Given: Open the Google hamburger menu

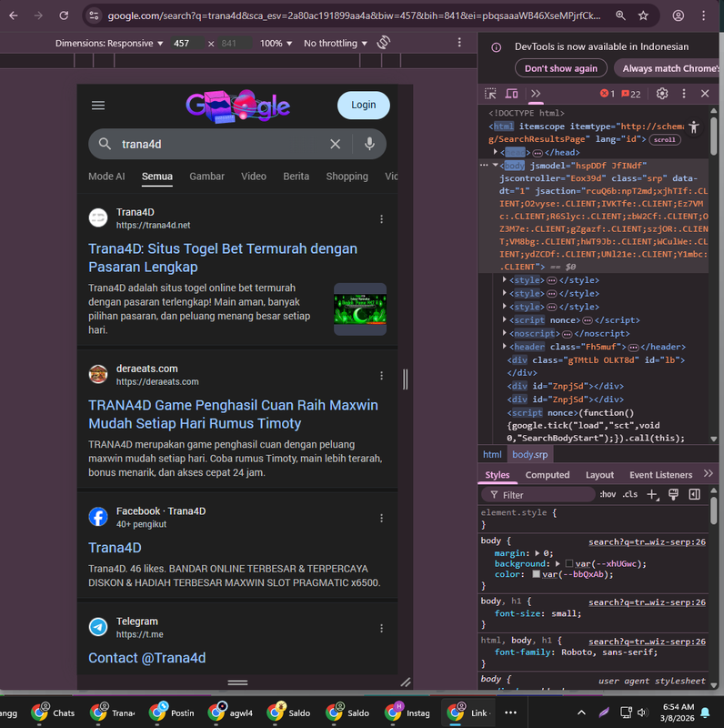Looking at the screenshot, I should [98, 106].
